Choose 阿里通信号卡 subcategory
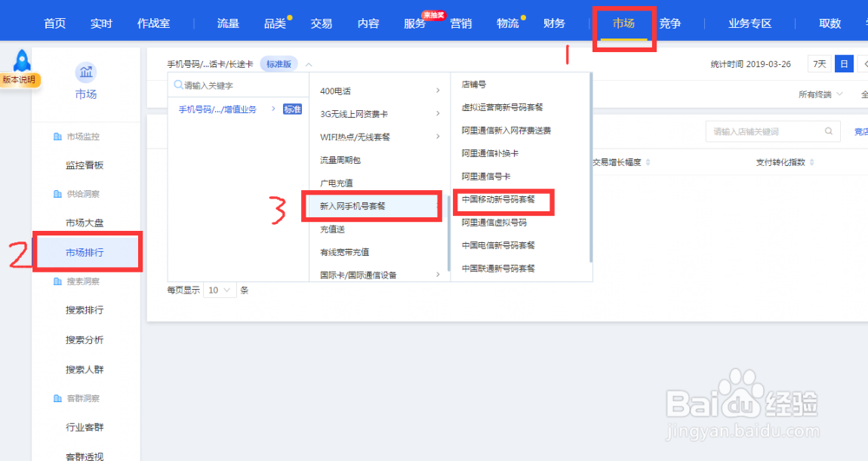The height and width of the screenshot is (461, 868). [486, 176]
